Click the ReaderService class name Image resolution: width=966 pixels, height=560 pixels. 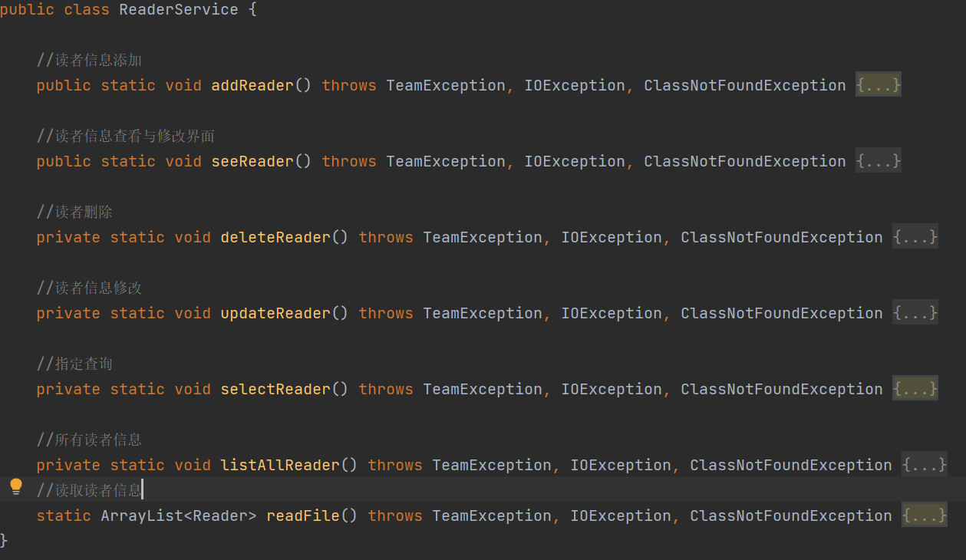click(179, 9)
